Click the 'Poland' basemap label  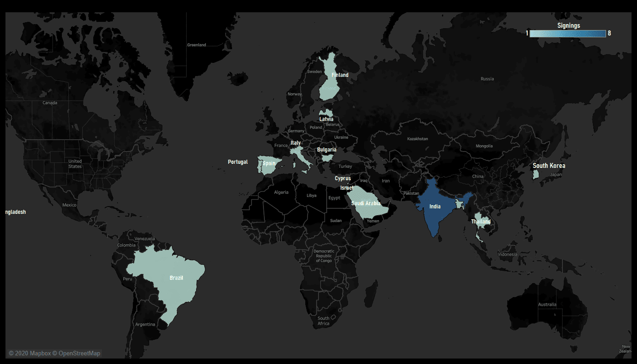click(316, 127)
